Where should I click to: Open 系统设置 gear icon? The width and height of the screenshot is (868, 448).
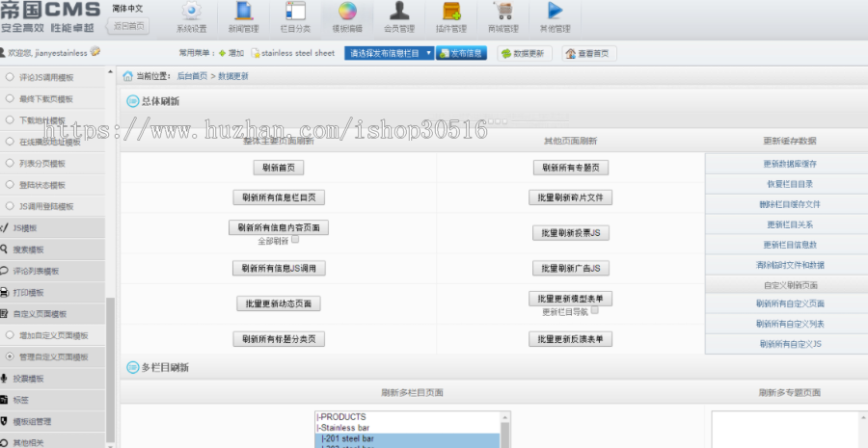click(192, 11)
